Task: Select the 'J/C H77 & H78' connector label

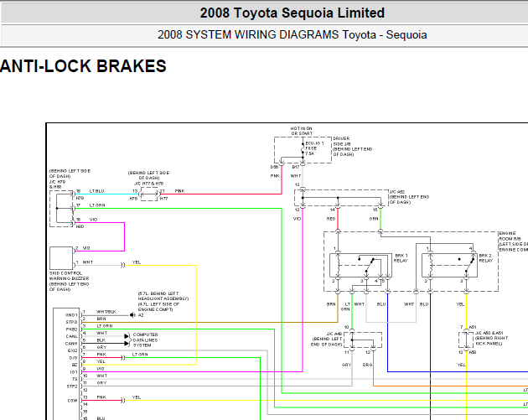Action: pyautogui.click(x=148, y=184)
